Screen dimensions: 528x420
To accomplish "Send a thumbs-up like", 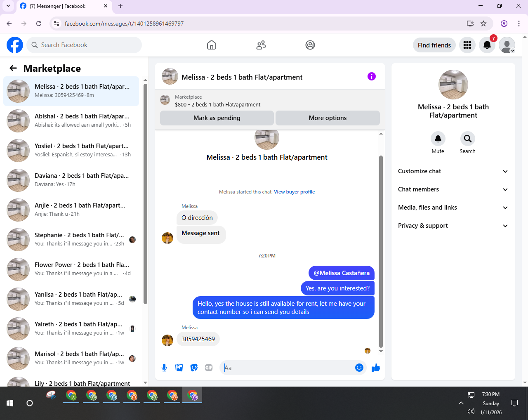I will 375,368.
